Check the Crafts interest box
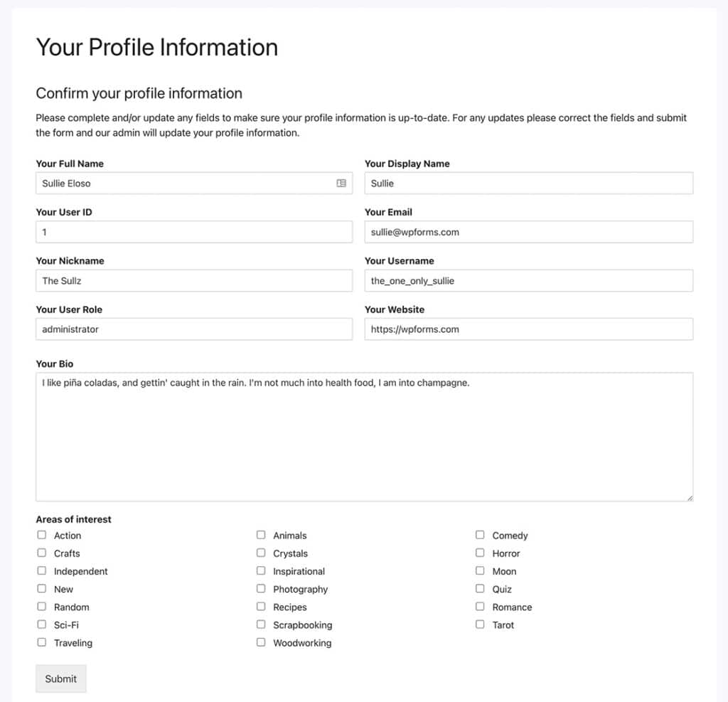Viewport: 728px width, 702px height. 42,553
